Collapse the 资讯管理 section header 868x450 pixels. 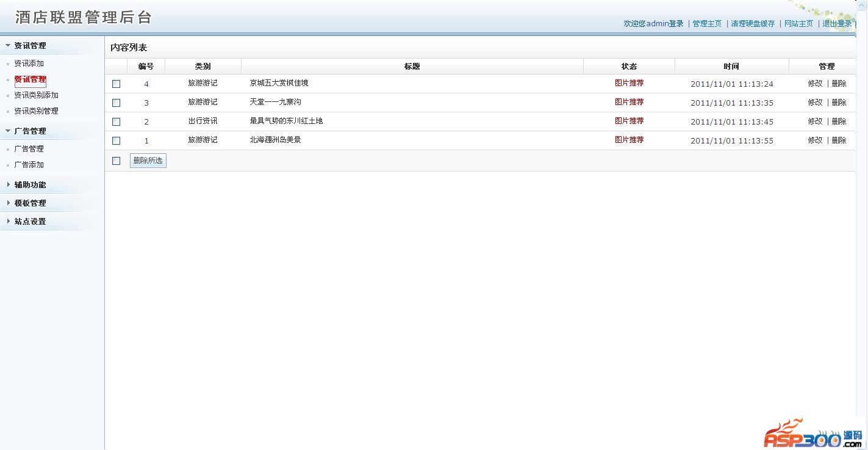click(30, 46)
